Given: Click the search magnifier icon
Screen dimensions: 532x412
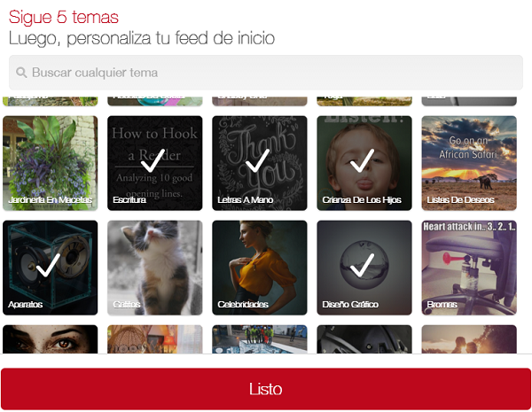Looking at the screenshot, I should 21,73.
